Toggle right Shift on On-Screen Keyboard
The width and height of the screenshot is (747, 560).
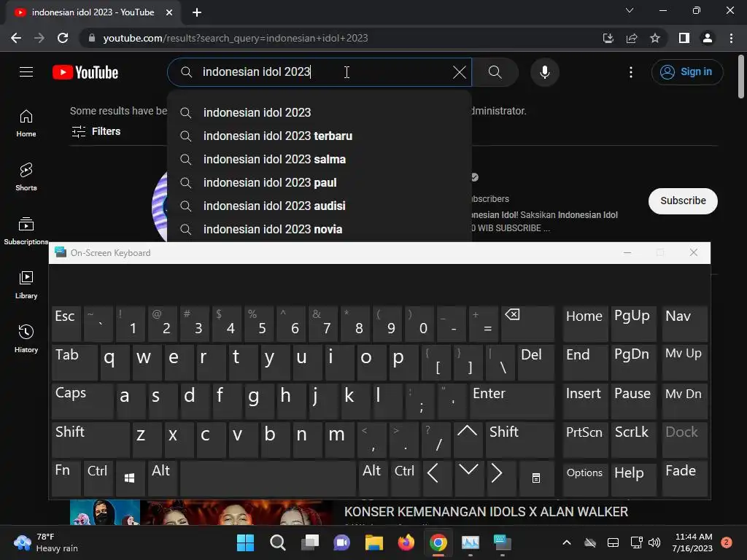(x=520, y=440)
